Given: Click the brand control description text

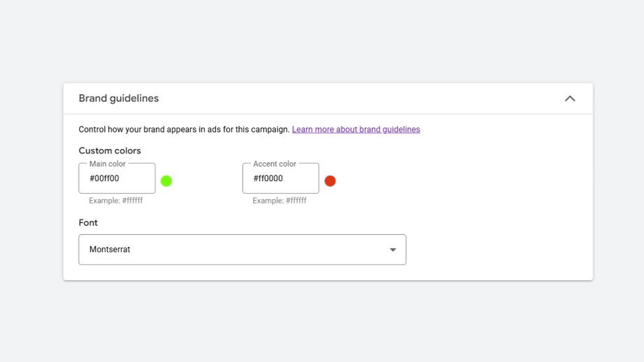Looking at the screenshot, I should pos(184,129).
